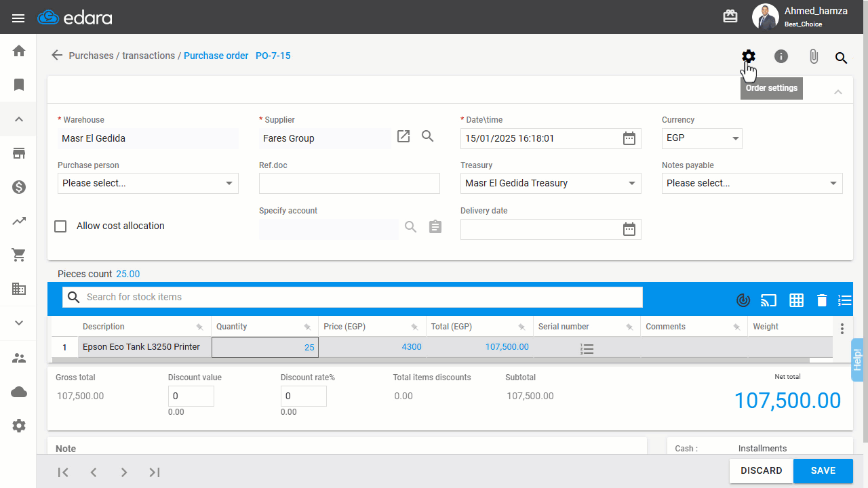The width and height of the screenshot is (868, 488).
Task: Click Ref.doc input field
Action: (x=349, y=183)
